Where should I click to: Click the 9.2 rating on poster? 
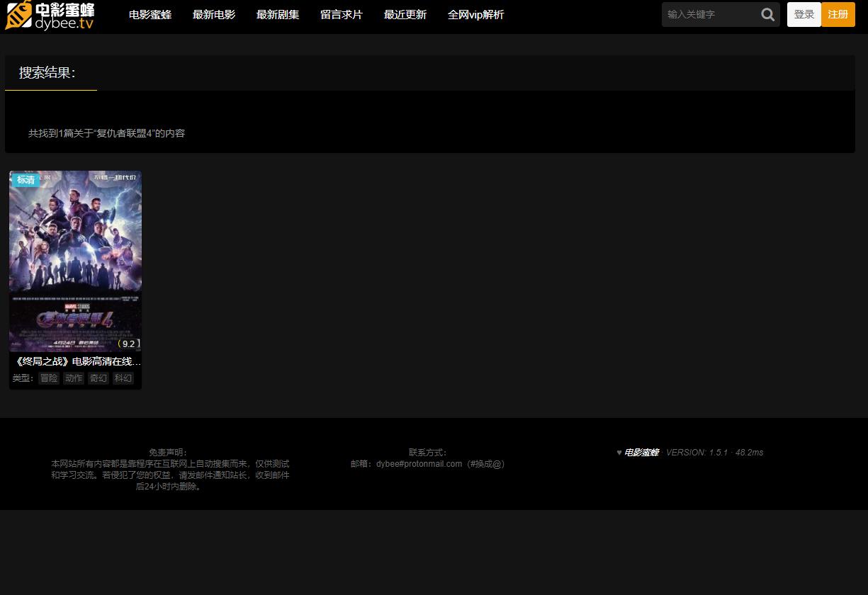click(x=128, y=344)
